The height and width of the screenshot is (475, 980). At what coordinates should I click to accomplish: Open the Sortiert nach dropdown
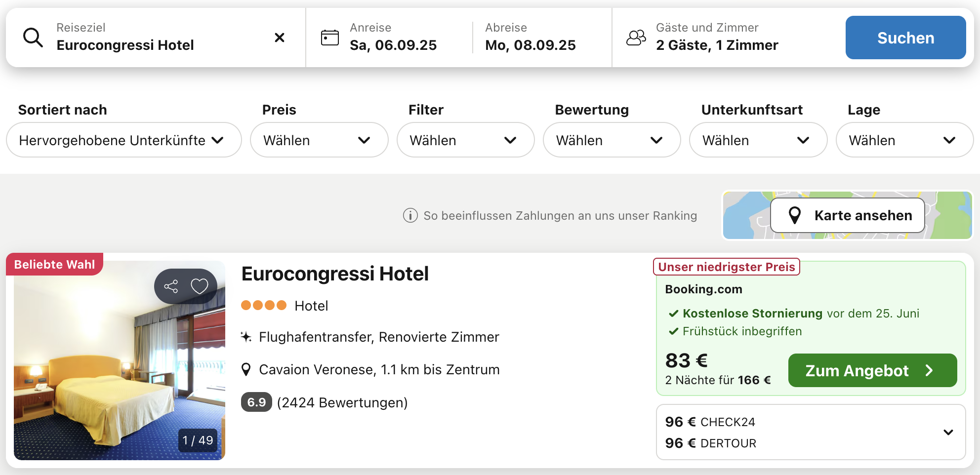coord(124,140)
